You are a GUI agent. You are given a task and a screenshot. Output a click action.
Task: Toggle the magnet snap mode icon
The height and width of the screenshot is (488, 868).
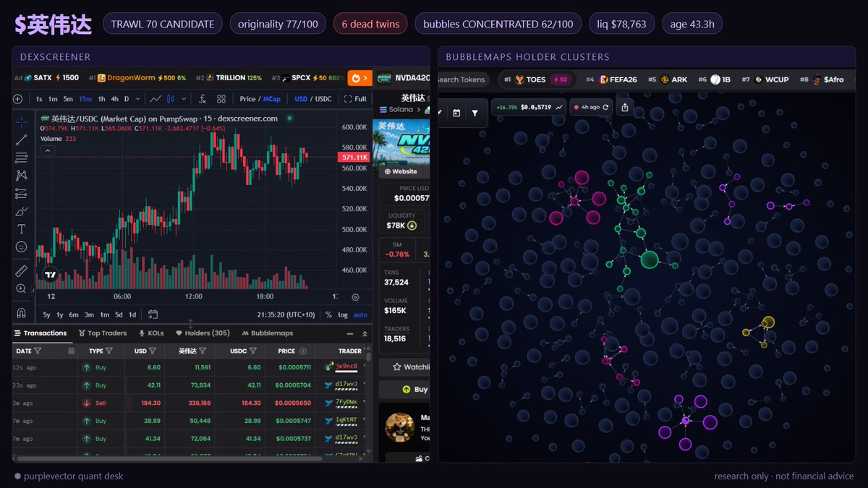click(x=22, y=313)
